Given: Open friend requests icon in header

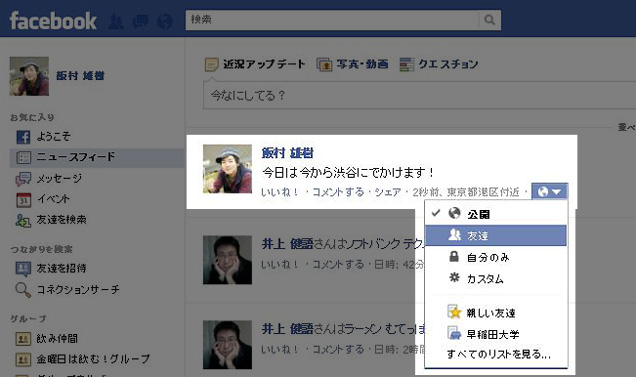Looking at the screenshot, I should point(116,21).
